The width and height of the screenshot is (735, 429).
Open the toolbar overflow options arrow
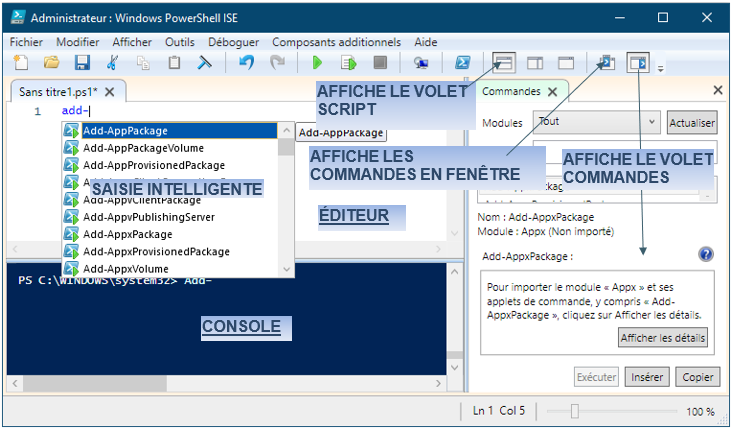tap(660, 68)
